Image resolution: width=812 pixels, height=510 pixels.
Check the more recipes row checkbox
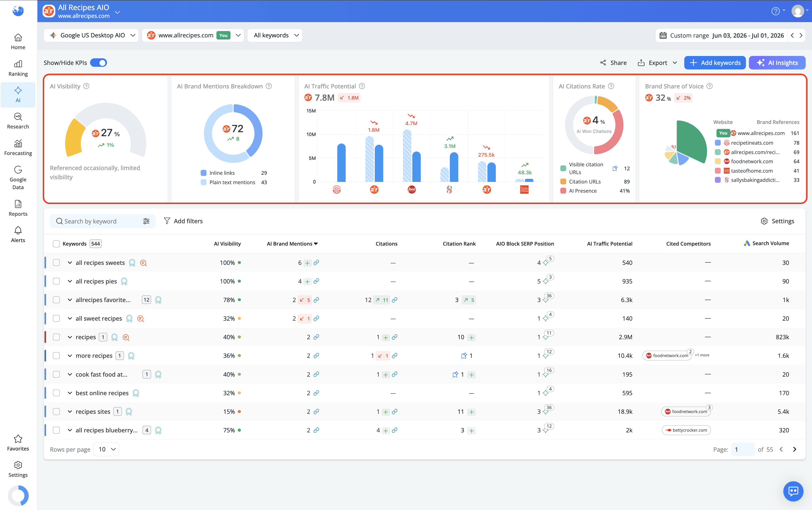pos(56,355)
